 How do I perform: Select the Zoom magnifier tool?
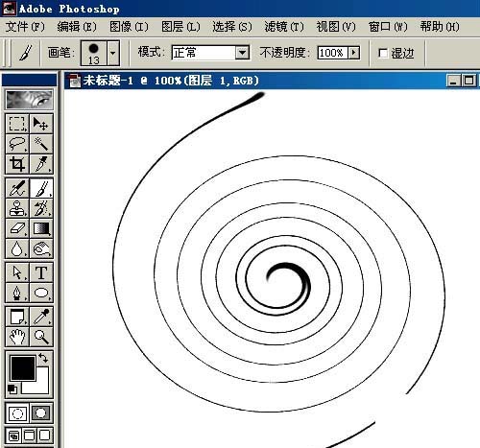[41, 337]
